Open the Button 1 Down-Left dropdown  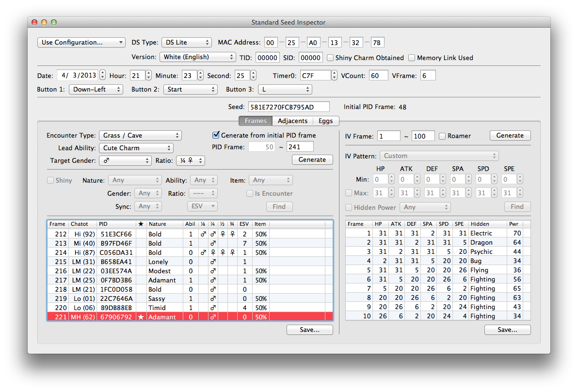[96, 90]
